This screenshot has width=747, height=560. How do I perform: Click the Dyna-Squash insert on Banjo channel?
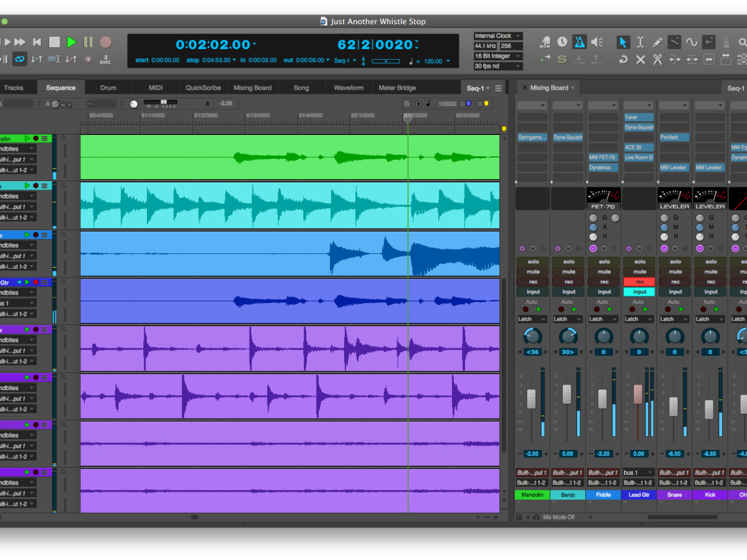[x=568, y=138]
